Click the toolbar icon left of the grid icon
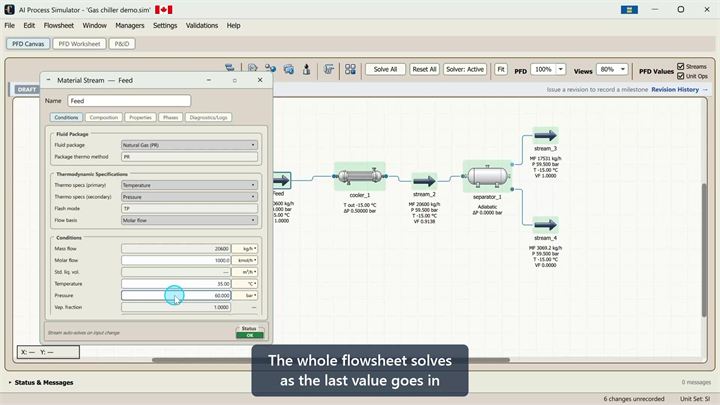 click(x=329, y=69)
